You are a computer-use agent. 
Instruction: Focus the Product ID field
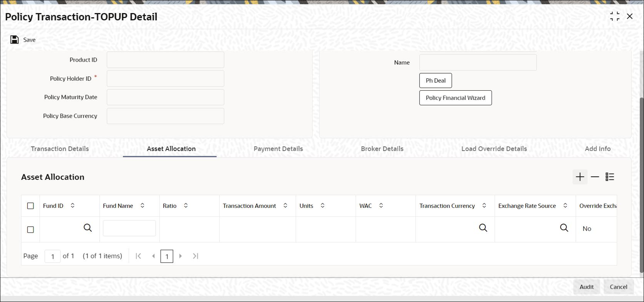pos(165,60)
